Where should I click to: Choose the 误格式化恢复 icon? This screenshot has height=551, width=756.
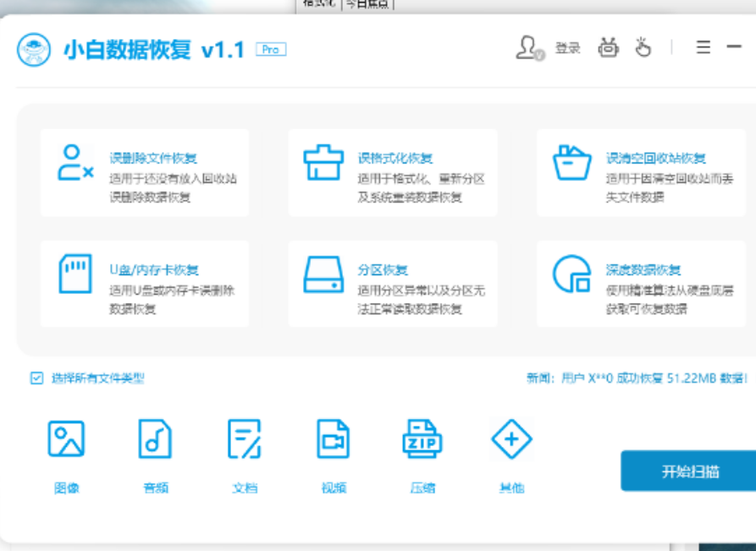[x=323, y=163]
